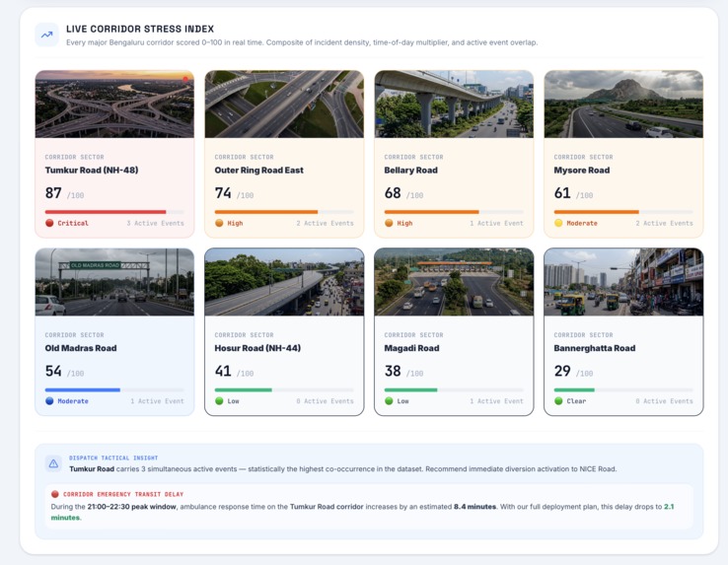The height and width of the screenshot is (565, 728).
Task: Click the trending-up chart icon beside the title
Action: pos(47,35)
